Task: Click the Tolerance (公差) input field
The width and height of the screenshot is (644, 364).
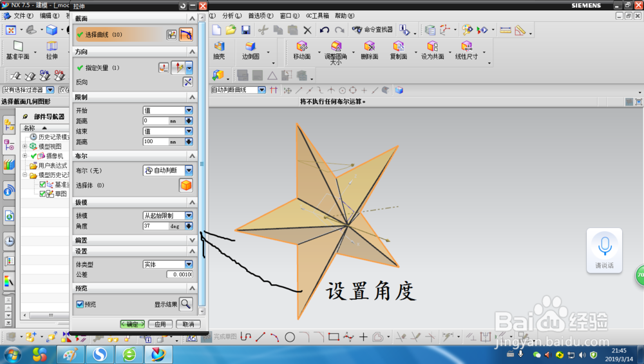Action: 180,274
